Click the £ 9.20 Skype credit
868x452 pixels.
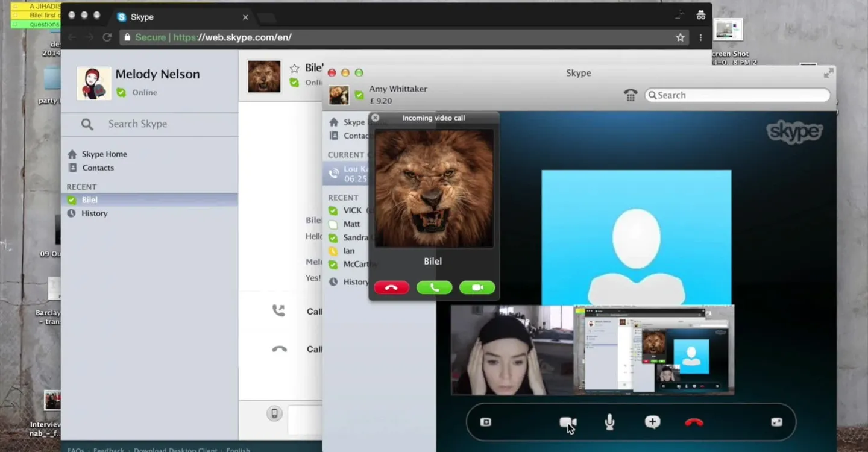380,101
